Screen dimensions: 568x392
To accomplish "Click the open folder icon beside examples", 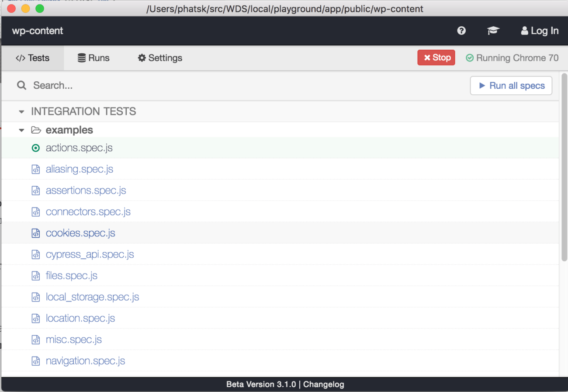I will click(x=36, y=130).
